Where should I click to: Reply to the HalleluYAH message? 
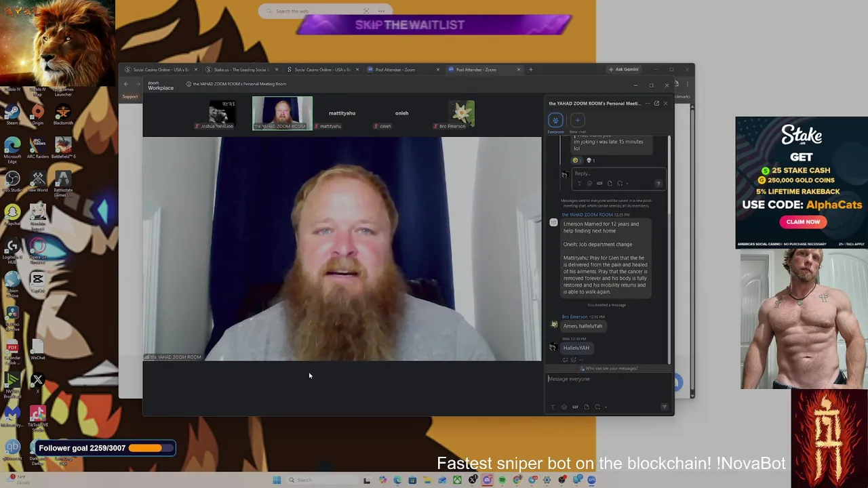(566, 359)
